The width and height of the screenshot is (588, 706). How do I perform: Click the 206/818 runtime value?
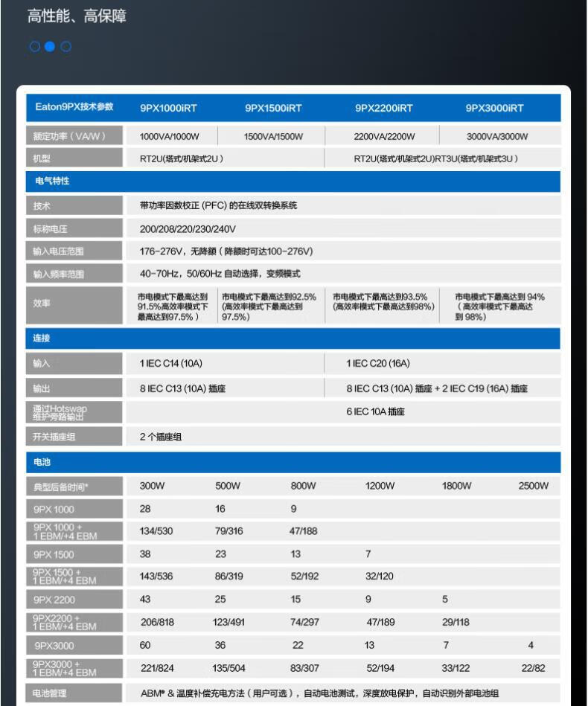pyautogui.click(x=157, y=622)
